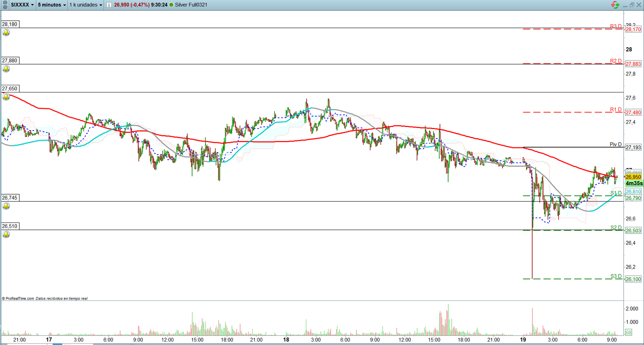Click the 26,100 price tag

(633, 279)
